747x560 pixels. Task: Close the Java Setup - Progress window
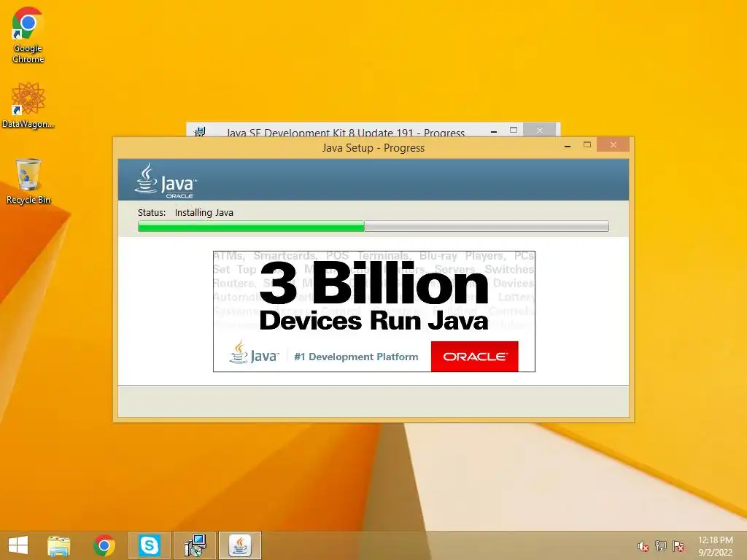(x=613, y=144)
